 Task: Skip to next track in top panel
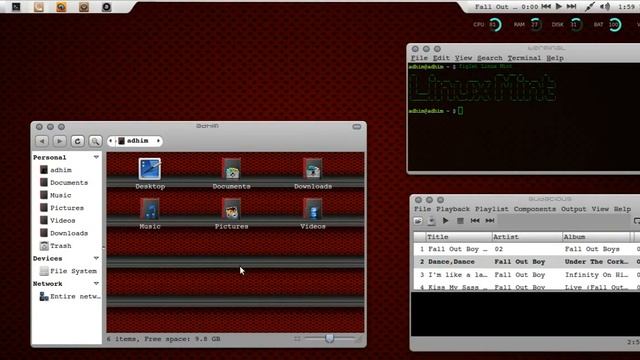tap(571, 7)
